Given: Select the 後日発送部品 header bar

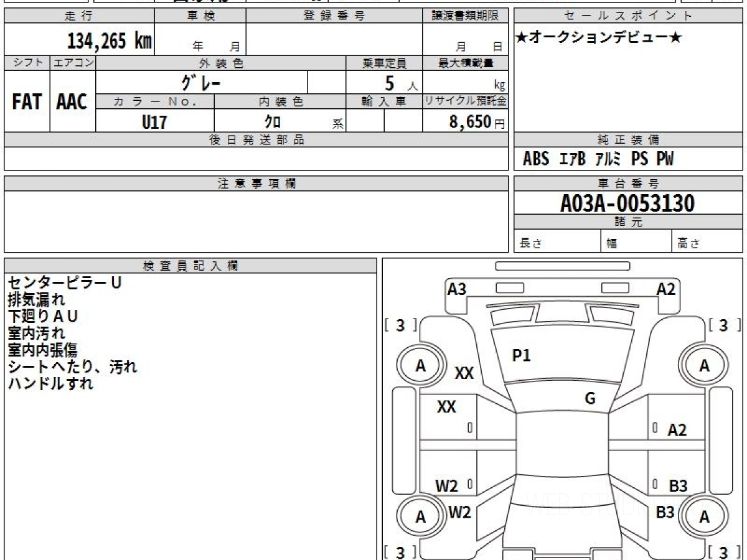Looking at the screenshot, I should tap(256, 141).
